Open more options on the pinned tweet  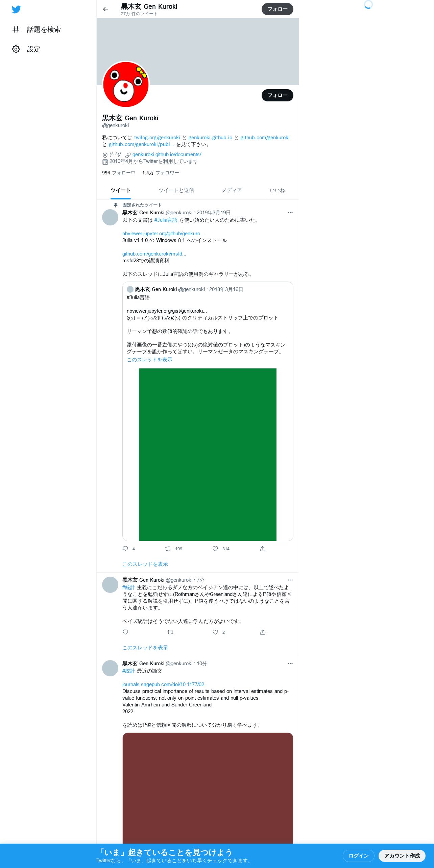point(290,213)
